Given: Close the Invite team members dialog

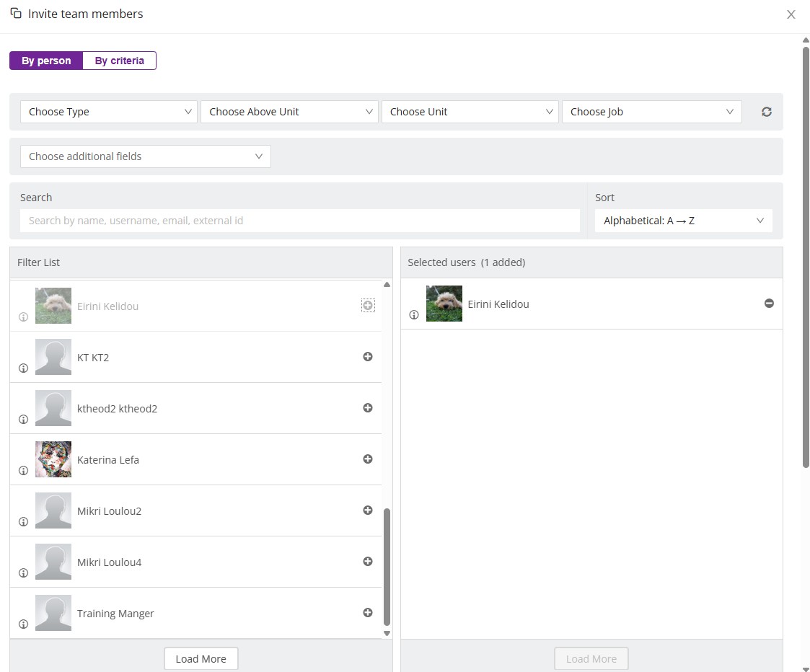Looking at the screenshot, I should pyautogui.click(x=791, y=14).
